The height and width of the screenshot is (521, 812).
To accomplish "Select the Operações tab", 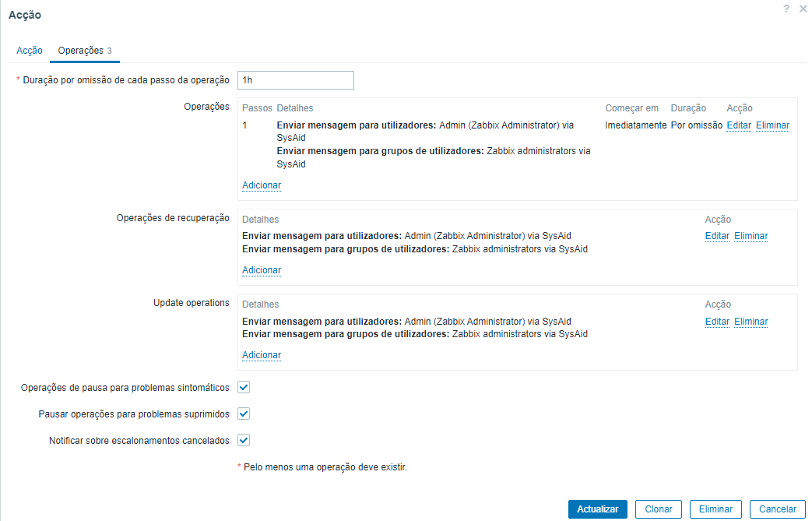I will coord(85,50).
